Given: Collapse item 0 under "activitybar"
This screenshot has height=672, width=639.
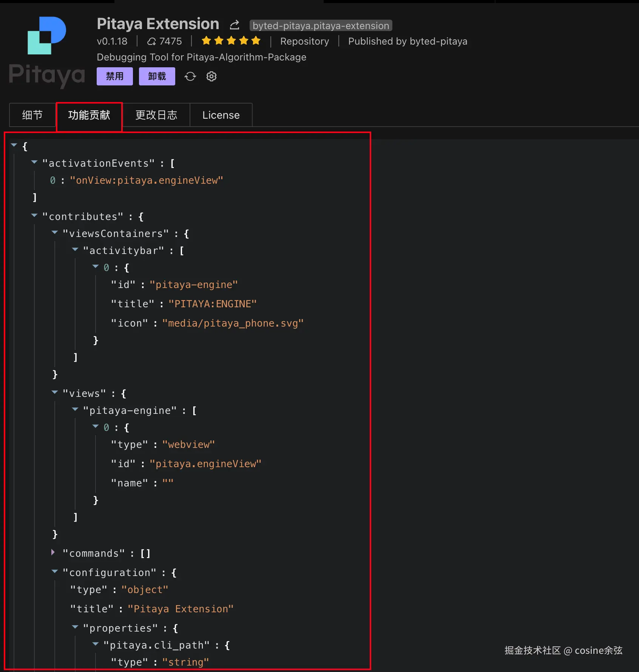Looking at the screenshot, I should pyautogui.click(x=96, y=267).
